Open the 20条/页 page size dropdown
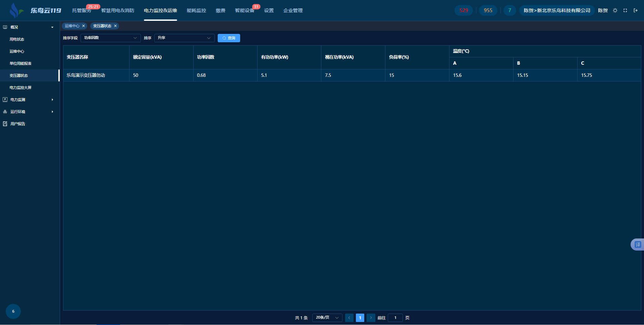The image size is (644, 325). [327, 318]
